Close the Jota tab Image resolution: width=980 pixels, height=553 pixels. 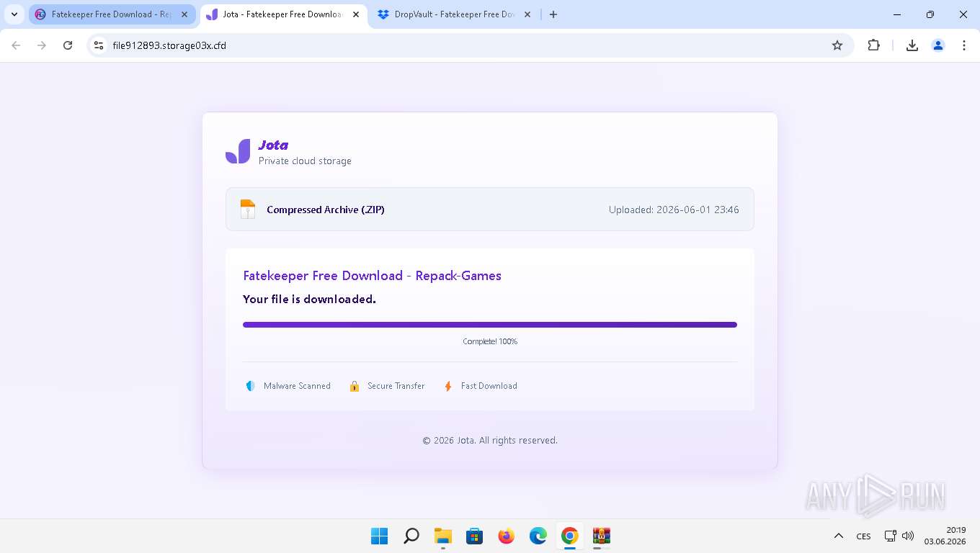click(356, 14)
